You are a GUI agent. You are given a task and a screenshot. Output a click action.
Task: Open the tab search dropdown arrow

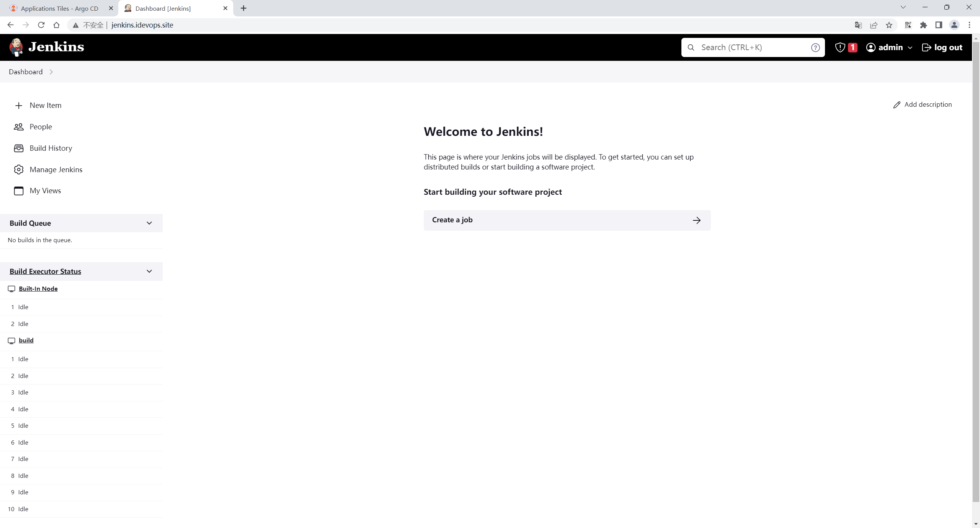tap(903, 7)
